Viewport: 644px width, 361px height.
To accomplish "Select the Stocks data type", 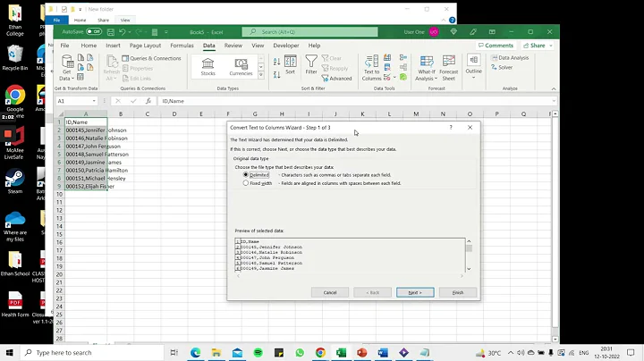I will [x=208, y=66].
